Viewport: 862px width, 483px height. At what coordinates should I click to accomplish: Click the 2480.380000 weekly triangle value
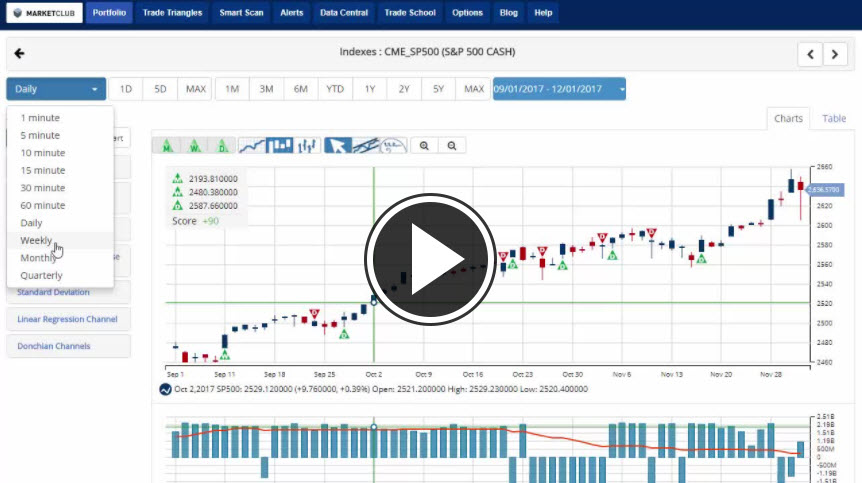[213, 192]
